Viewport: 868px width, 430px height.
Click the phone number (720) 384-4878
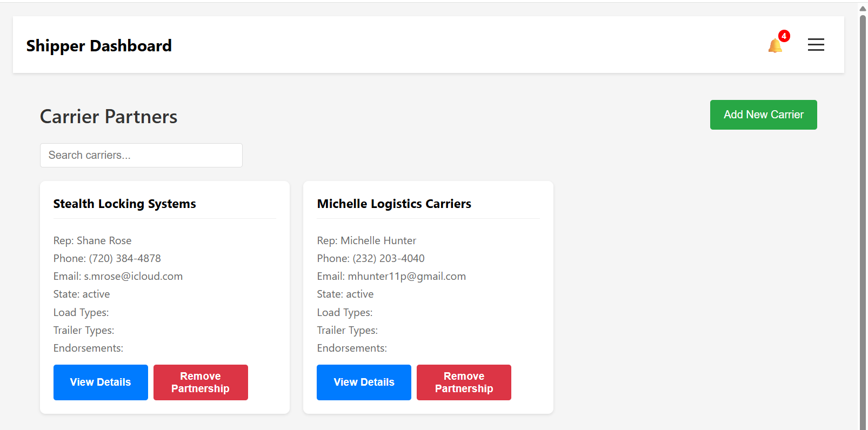point(125,258)
